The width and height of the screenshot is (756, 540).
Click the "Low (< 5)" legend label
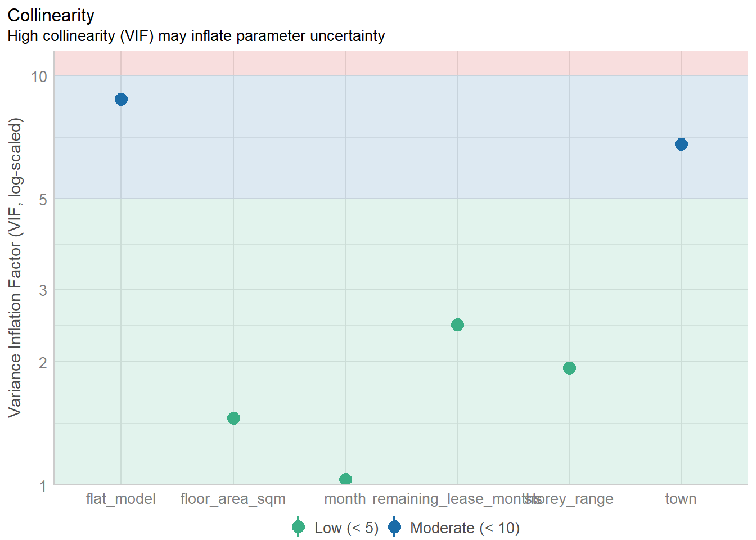(x=346, y=528)
